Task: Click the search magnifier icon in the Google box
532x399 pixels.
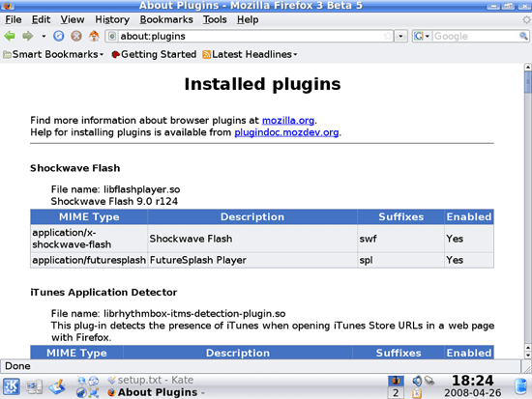Action: click(x=523, y=36)
